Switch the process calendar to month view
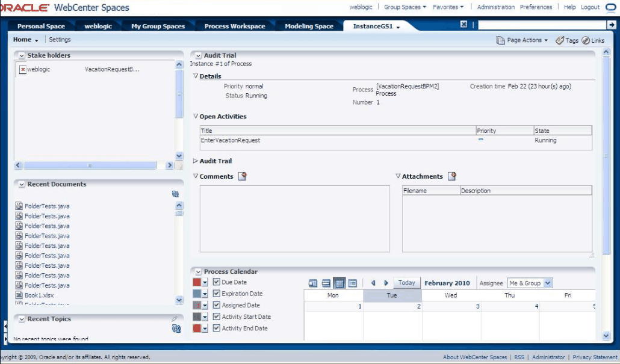The image size is (620, 364). pos(339,283)
